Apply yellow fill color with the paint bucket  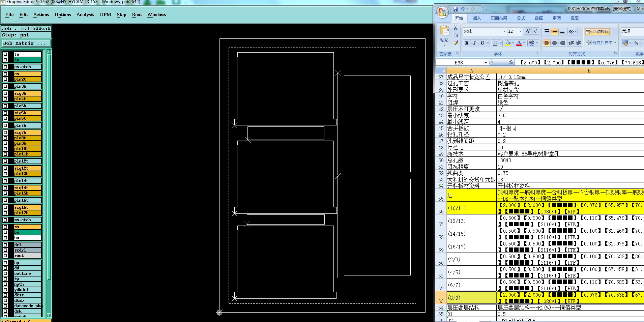click(508, 43)
